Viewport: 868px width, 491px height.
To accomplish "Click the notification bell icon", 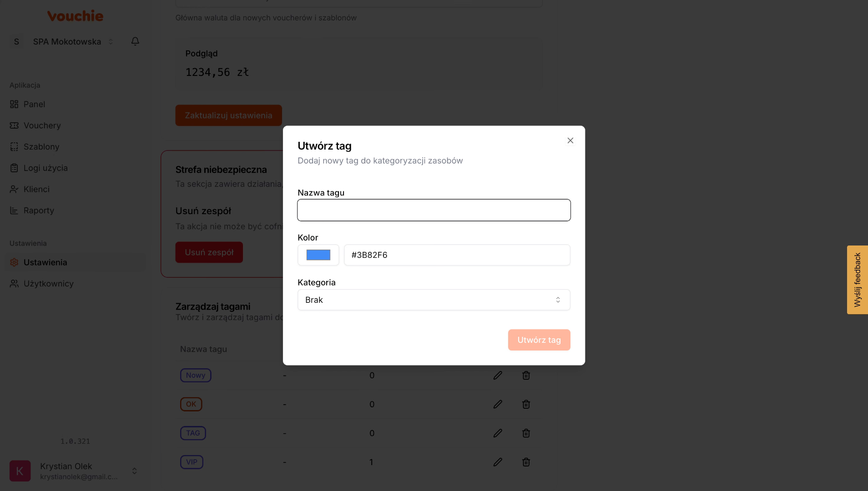I will point(135,41).
